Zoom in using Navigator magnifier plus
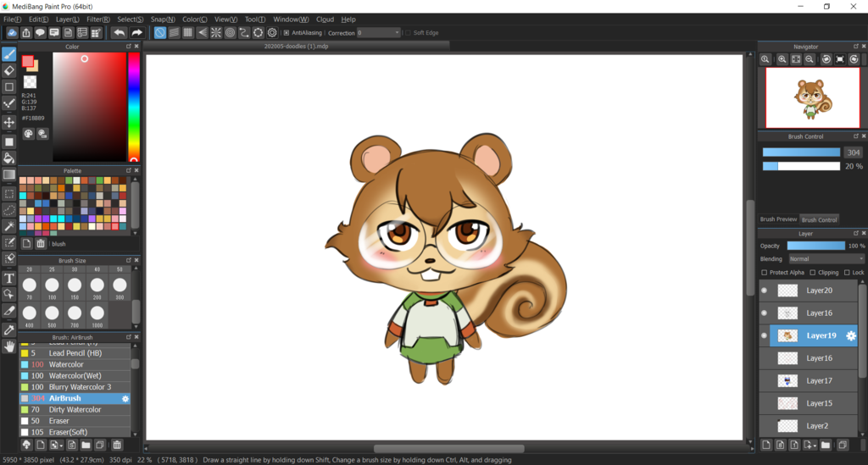This screenshot has height=465, width=868. pos(782,59)
